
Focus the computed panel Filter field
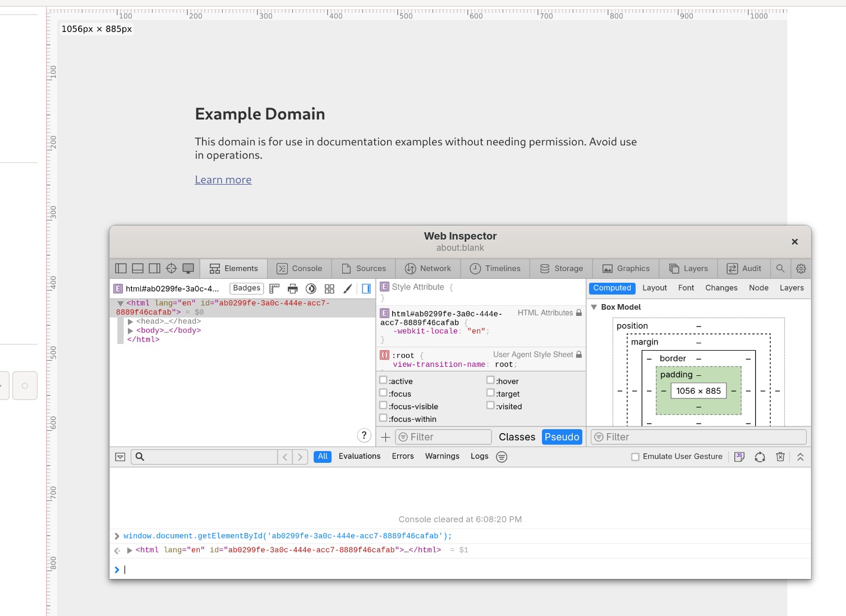point(698,437)
